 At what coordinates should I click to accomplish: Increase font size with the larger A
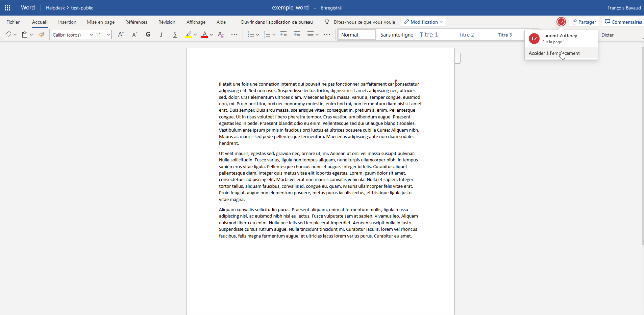[121, 35]
